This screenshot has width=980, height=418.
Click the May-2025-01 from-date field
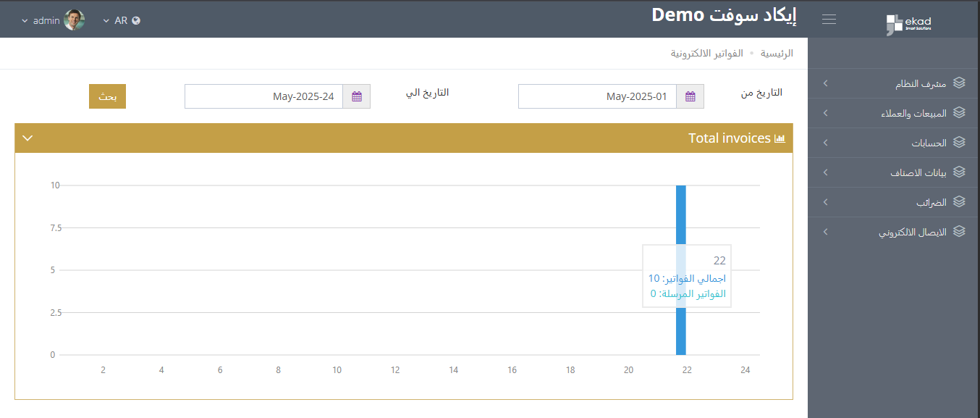[x=597, y=96]
